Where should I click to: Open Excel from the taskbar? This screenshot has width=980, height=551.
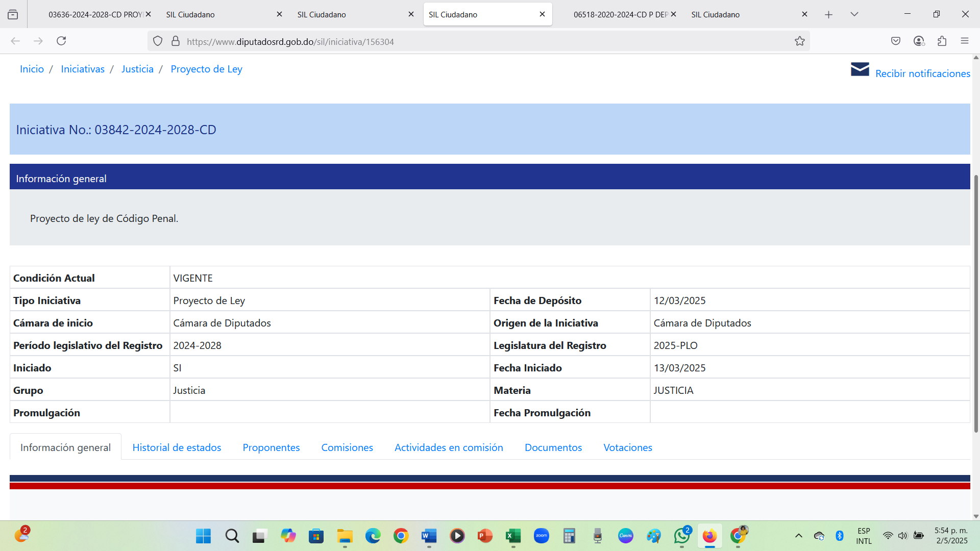[x=513, y=536]
